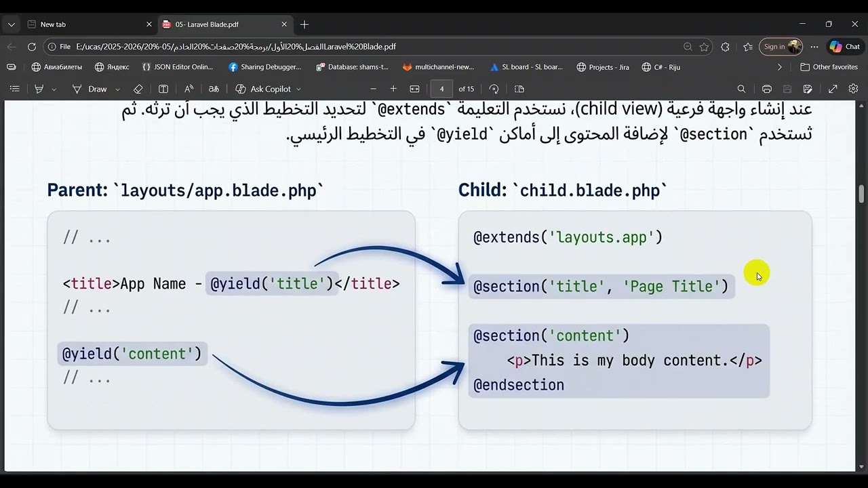Open the Sharing Debugger bookmark
868x488 pixels.
click(x=264, y=67)
